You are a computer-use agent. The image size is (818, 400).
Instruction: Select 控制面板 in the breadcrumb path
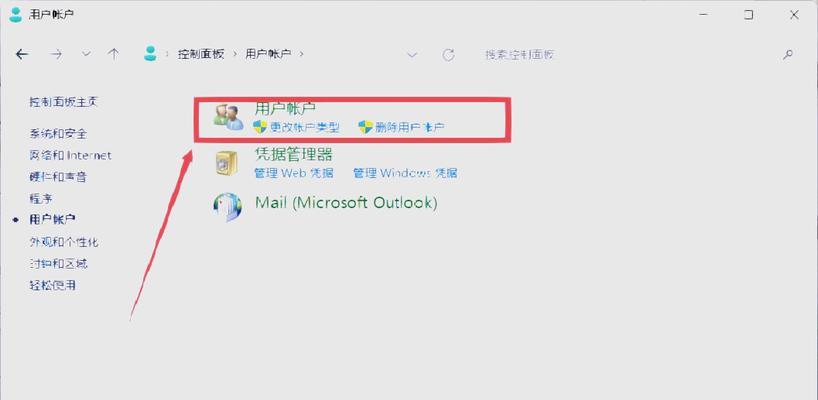point(201,54)
